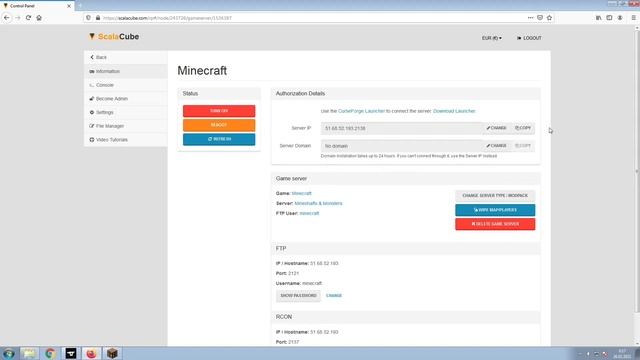Image resolution: width=640 pixels, height=360 pixels.
Task: Open the black launcher taskbar icon
Action: [71, 353]
